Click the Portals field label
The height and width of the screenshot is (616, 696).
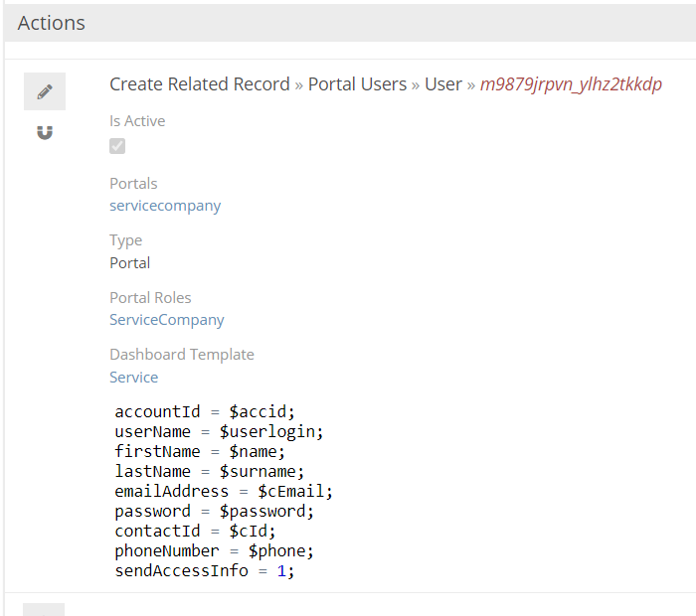pos(133,184)
